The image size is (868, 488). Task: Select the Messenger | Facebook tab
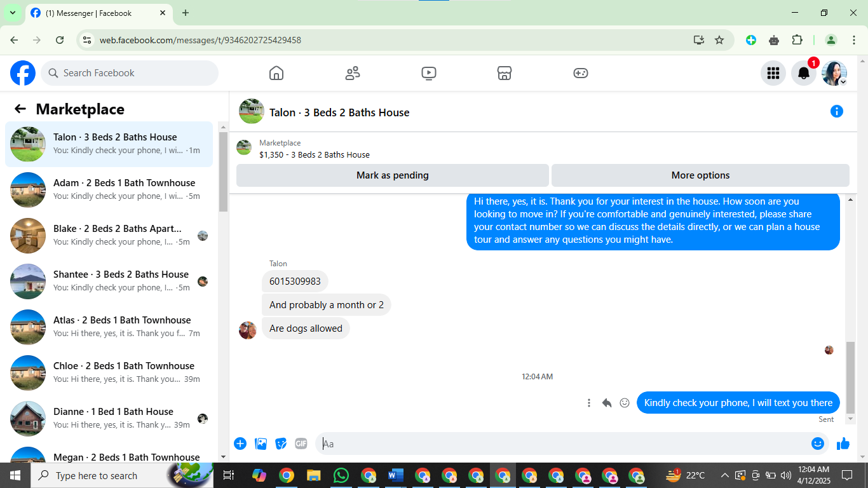pos(98,13)
